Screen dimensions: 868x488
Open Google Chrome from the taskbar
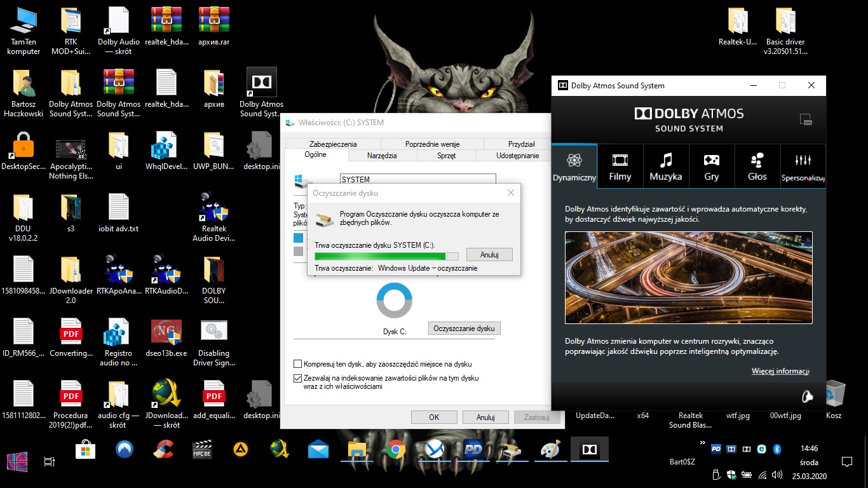coord(396,450)
